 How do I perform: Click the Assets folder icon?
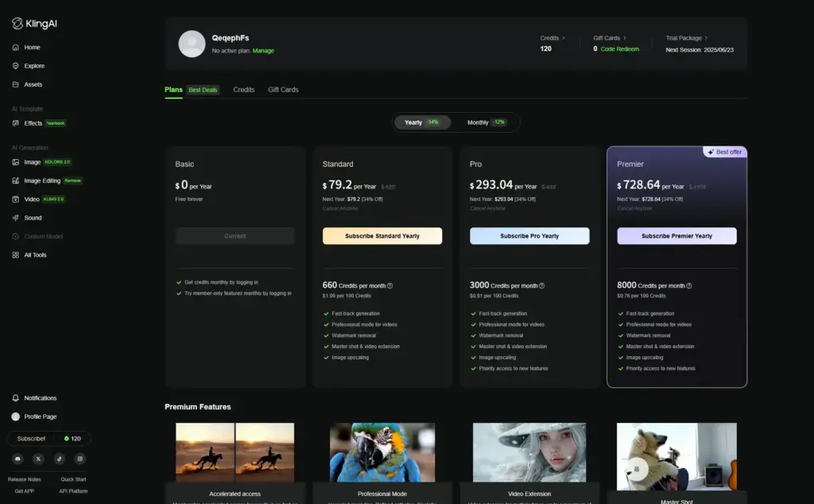[x=16, y=84]
